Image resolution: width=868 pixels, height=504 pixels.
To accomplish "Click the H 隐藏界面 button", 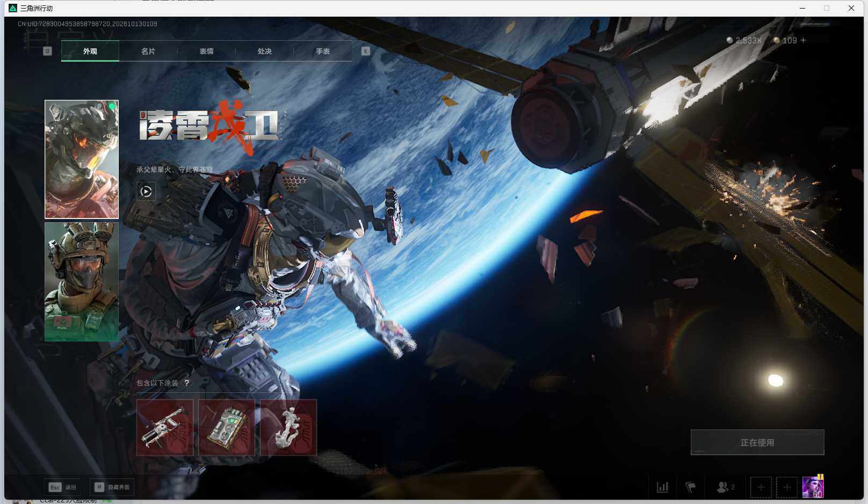I will click(112, 487).
